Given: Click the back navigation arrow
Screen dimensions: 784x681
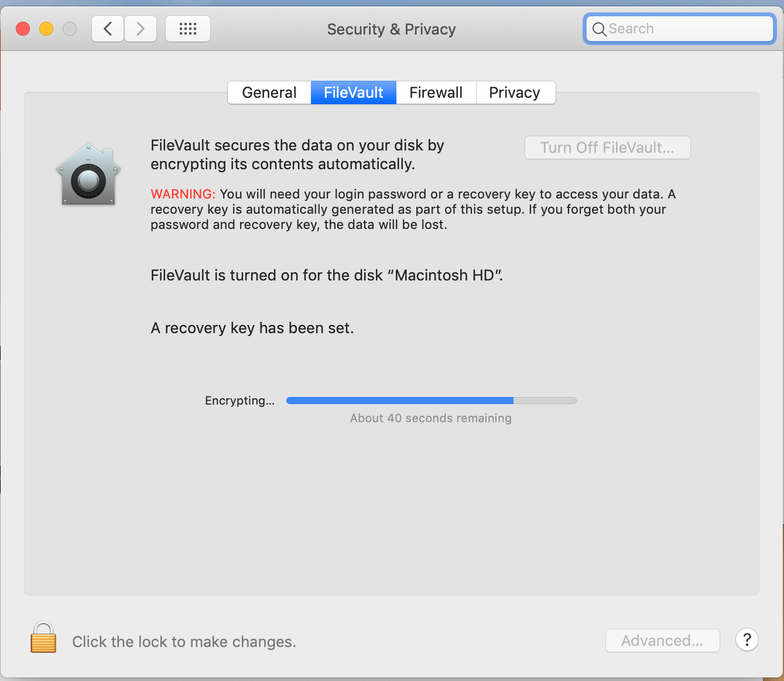Looking at the screenshot, I should pos(108,29).
